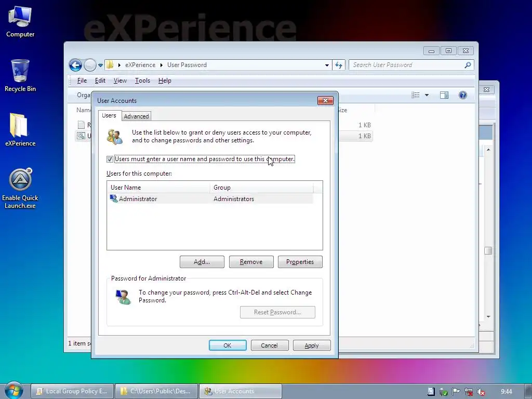The width and height of the screenshot is (532, 399).
Task: Close the background window behind Explorer
Action: coord(486,89)
